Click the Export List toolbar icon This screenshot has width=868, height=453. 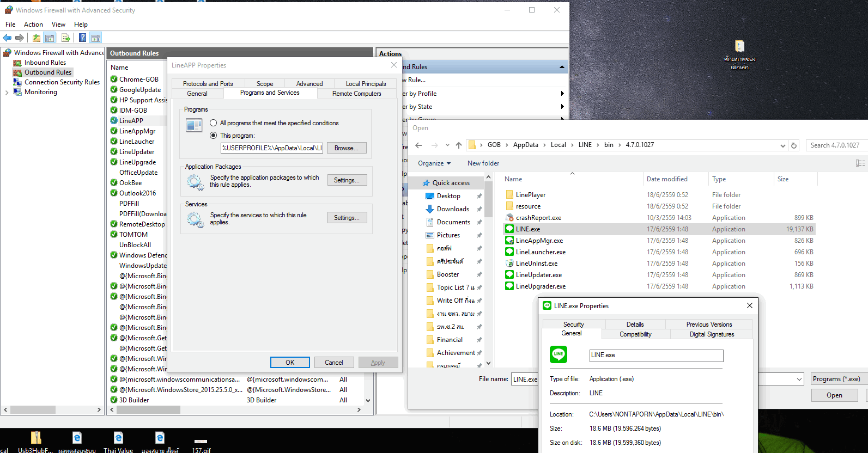65,38
